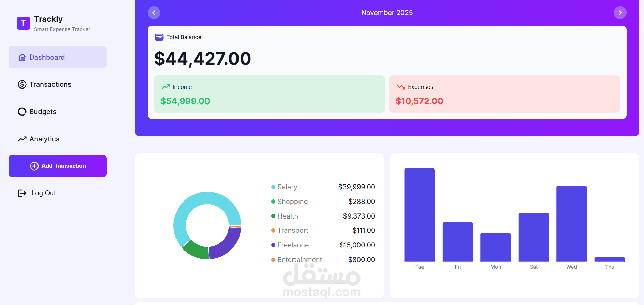
Task: Click the Income label text
Action: [182, 87]
